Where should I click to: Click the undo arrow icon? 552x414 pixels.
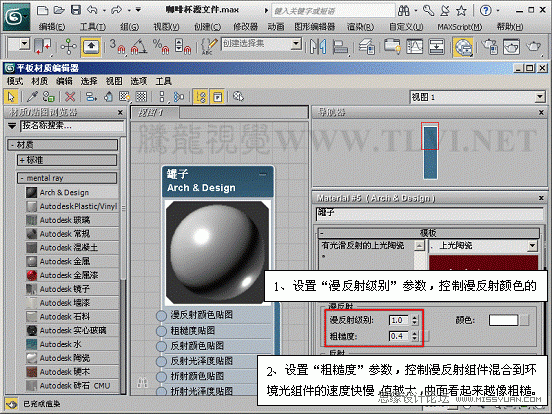click(93, 10)
